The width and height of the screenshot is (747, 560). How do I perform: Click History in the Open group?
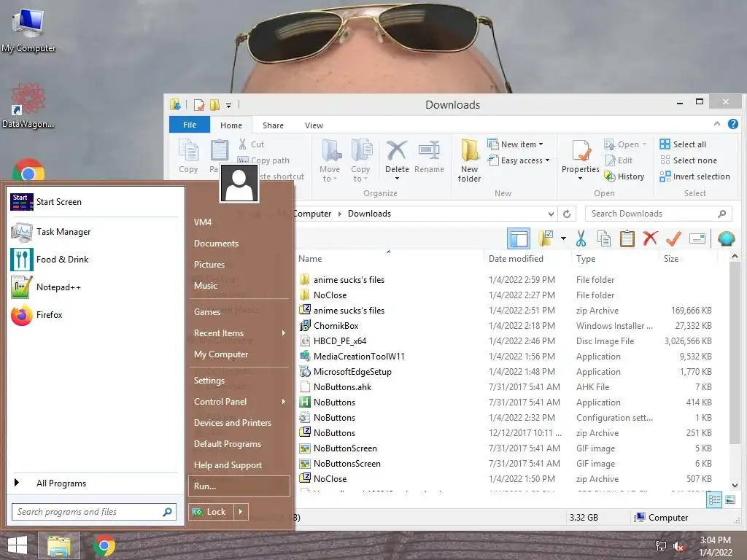(x=624, y=176)
